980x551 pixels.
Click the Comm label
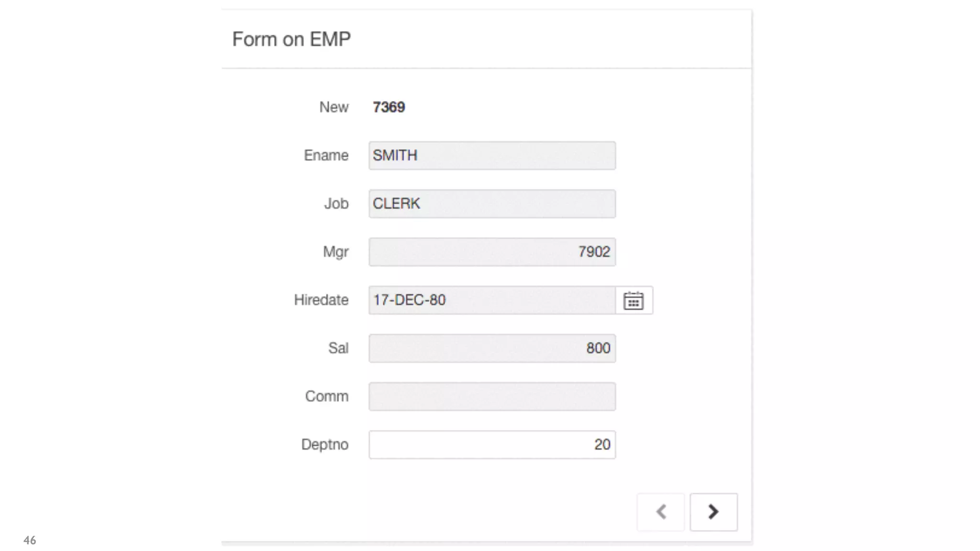coord(327,397)
